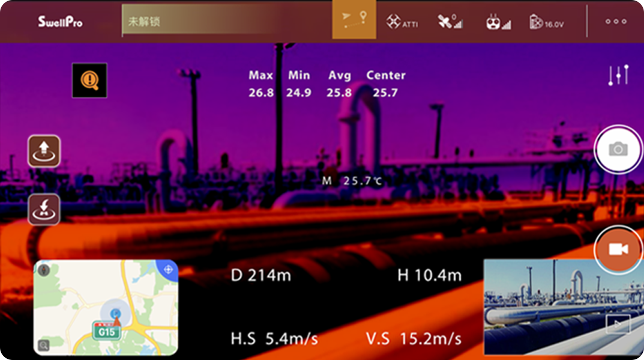Toggle the map compass orientation

pos(43,270)
